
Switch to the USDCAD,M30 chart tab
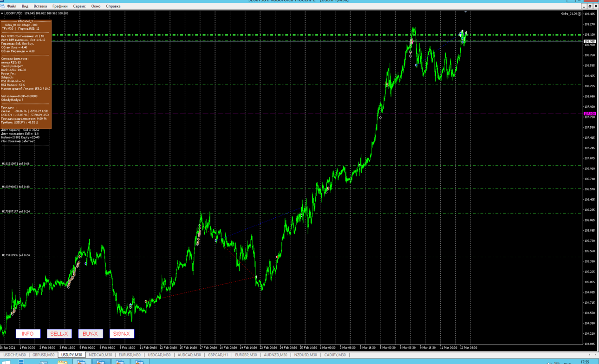[159, 355]
